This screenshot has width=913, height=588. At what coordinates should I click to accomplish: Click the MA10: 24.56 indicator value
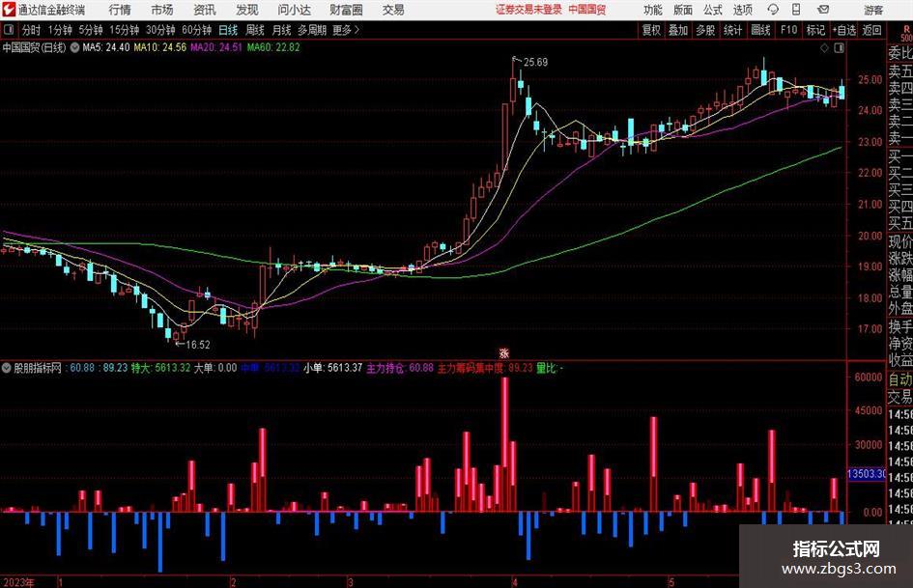160,47
